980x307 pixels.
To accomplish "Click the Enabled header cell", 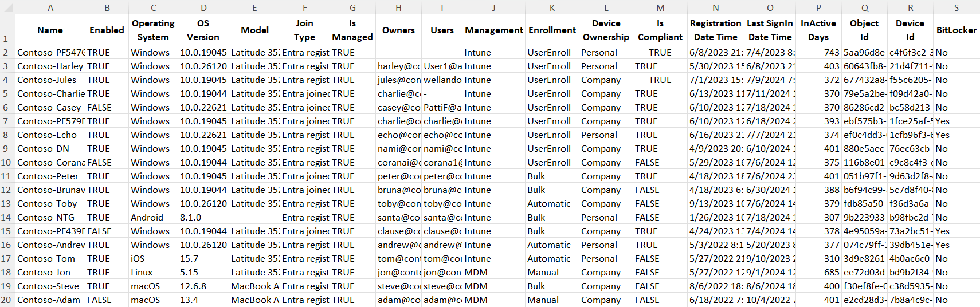I will [x=107, y=30].
